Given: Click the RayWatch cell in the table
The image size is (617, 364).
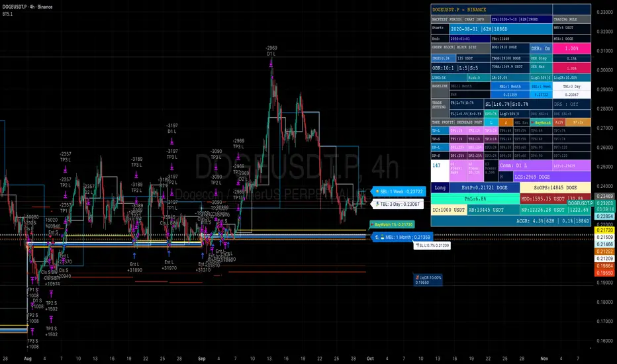Looking at the screenshot, I should (542, 123).
